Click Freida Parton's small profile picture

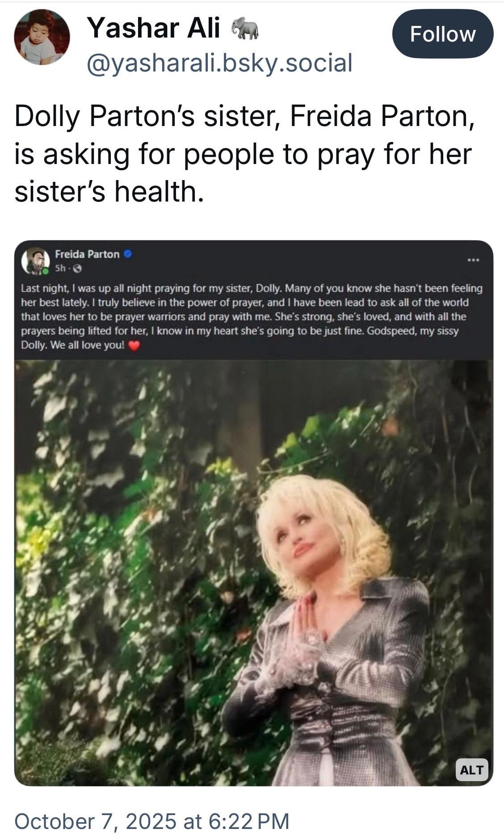coord(35,261)
